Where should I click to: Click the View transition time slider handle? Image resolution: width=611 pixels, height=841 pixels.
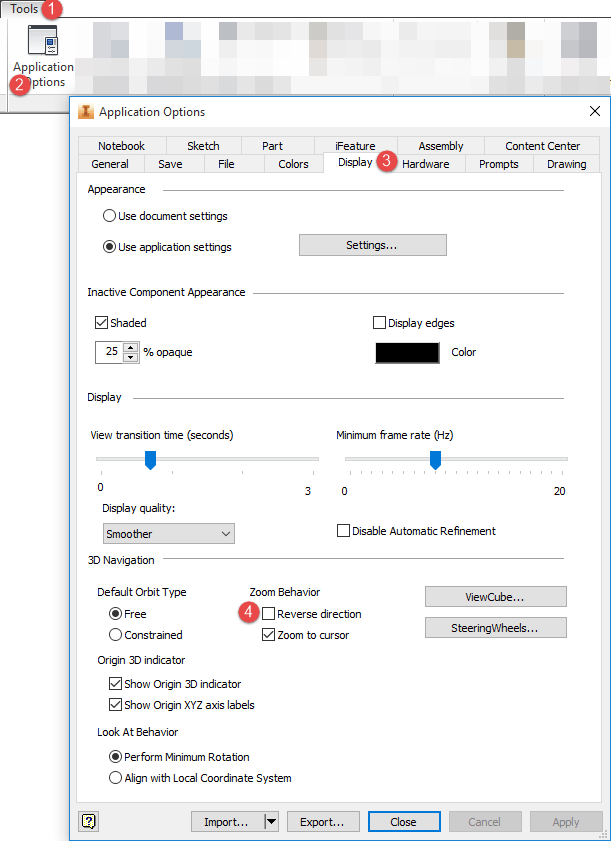click(151, 460)
